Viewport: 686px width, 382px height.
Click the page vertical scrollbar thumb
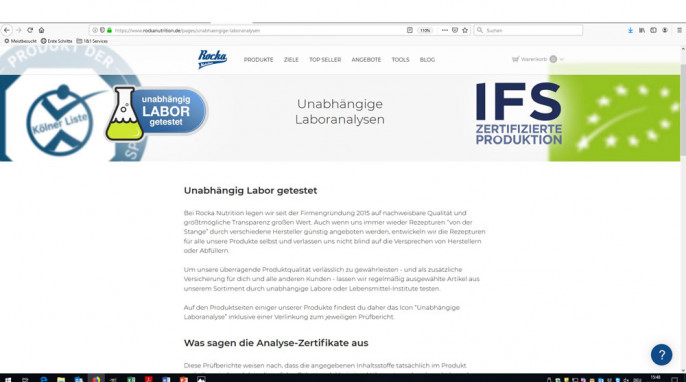[683, 109]
